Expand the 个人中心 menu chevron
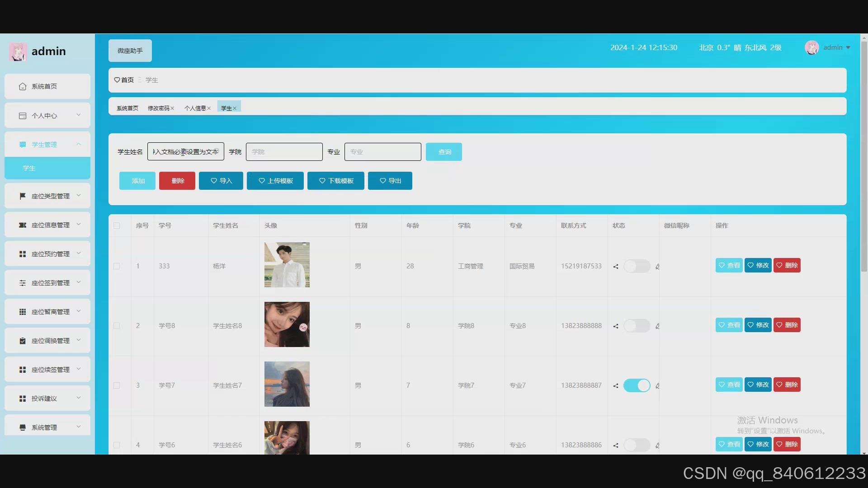 [x=79, y=115]
